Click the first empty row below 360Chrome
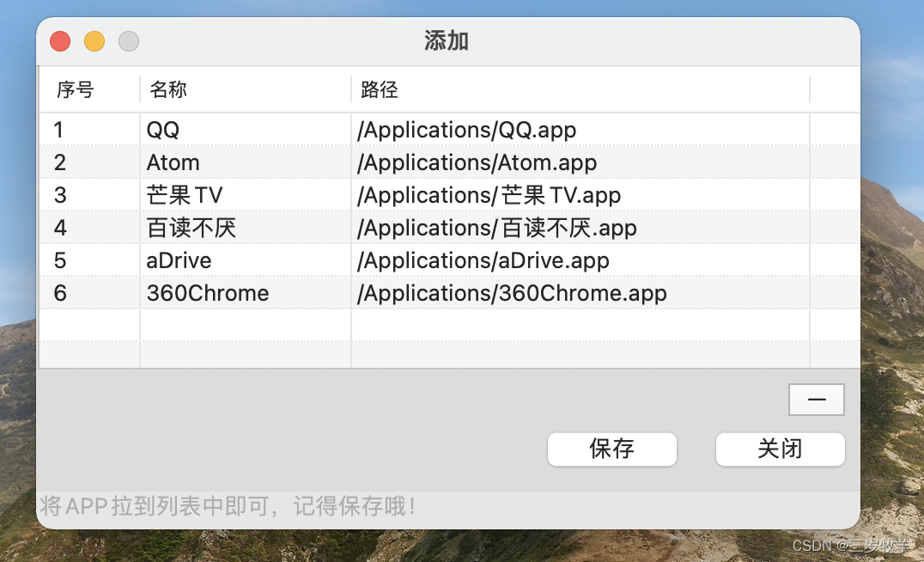 (429, 325)
